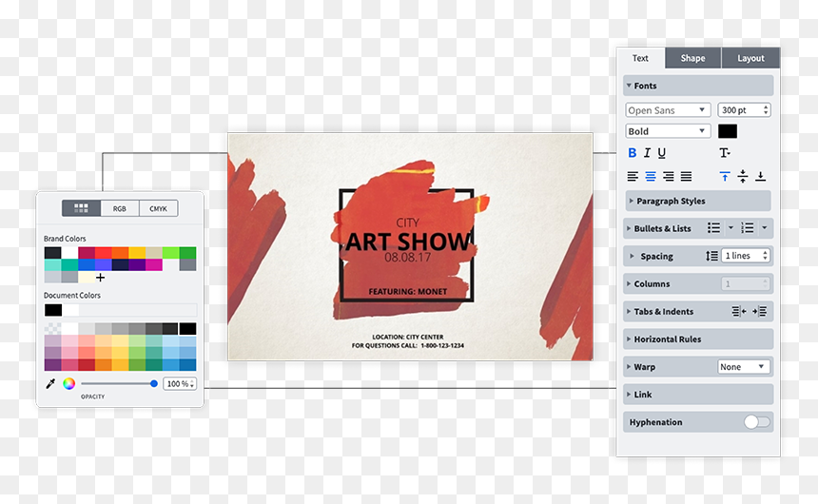Click the numbered list icon

click(747, 228)
